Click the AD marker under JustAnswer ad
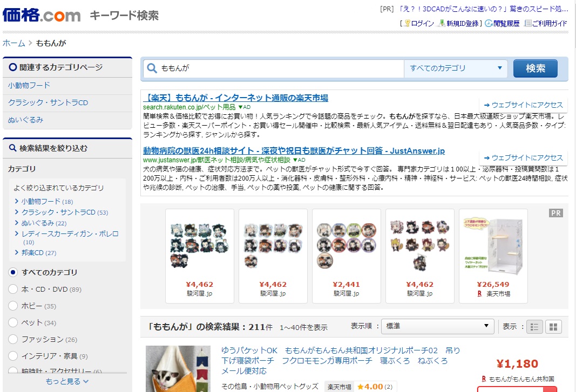Image resolution: width=576 pixels, height=392 pixels. (x=299, y=160)
